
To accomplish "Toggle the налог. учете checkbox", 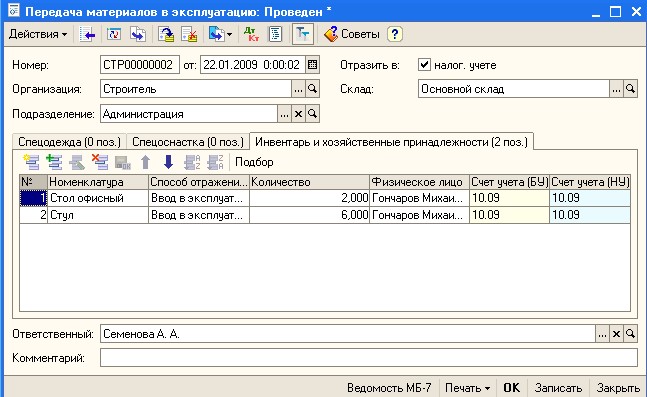I will coord(424,65).
